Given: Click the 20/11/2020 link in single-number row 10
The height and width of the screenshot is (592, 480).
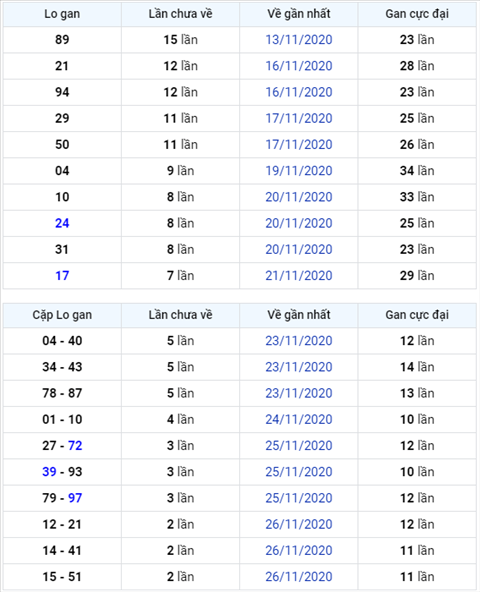Looking at the screenshot, I should click(299, 197).
